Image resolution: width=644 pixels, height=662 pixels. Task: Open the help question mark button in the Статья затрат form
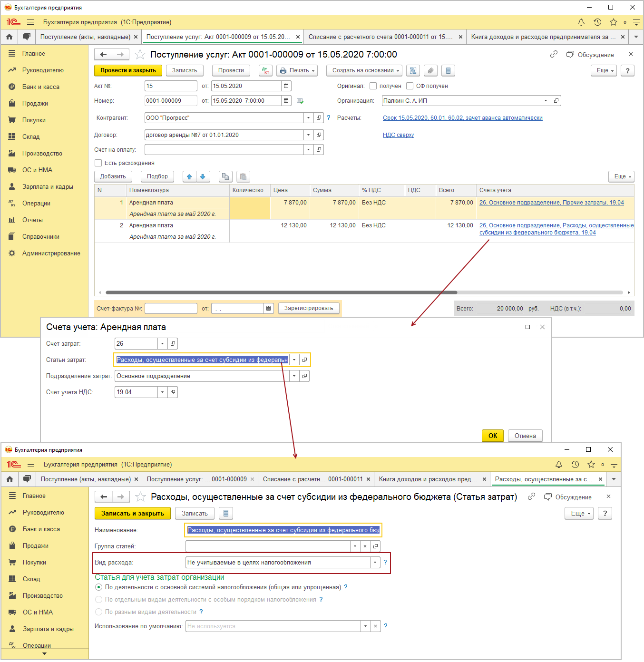pyautogui.click(x=605, y=514)
